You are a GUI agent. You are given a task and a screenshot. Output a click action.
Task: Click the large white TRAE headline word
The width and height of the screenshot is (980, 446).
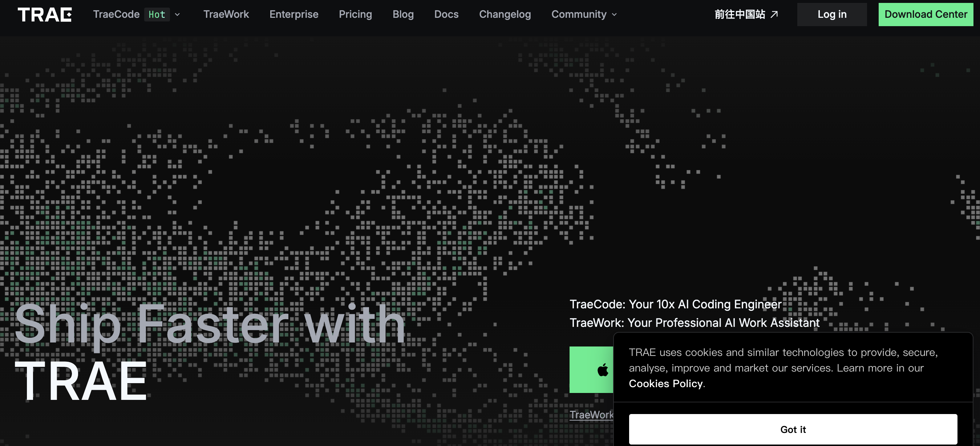point(81,381)
